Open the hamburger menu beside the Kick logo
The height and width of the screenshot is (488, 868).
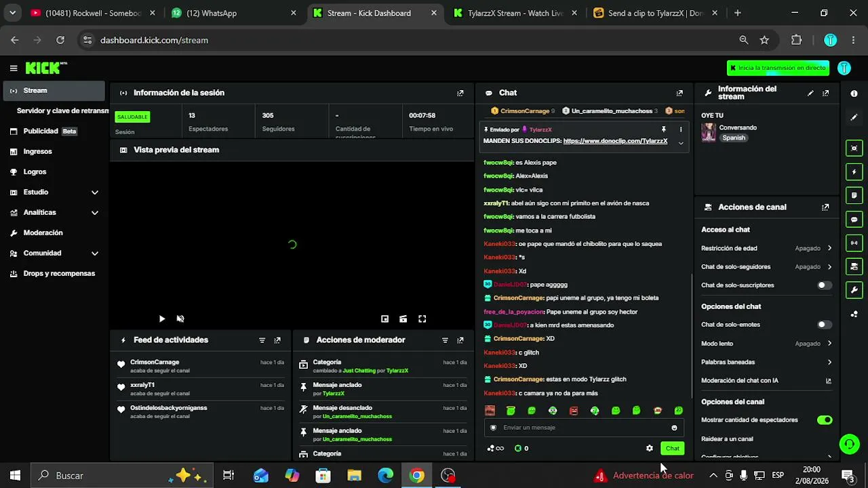click(x=14, y=68)
